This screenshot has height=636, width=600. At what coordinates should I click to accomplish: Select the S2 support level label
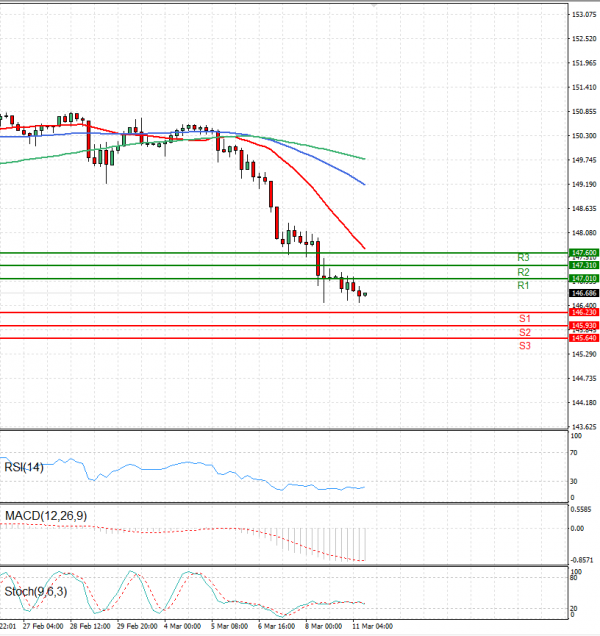pyautogui.click(x=524, y=332)
